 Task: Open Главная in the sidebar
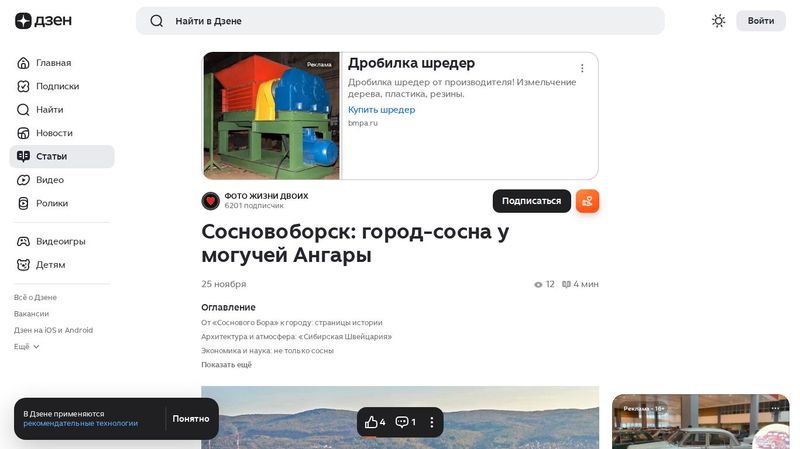[53, 63]
